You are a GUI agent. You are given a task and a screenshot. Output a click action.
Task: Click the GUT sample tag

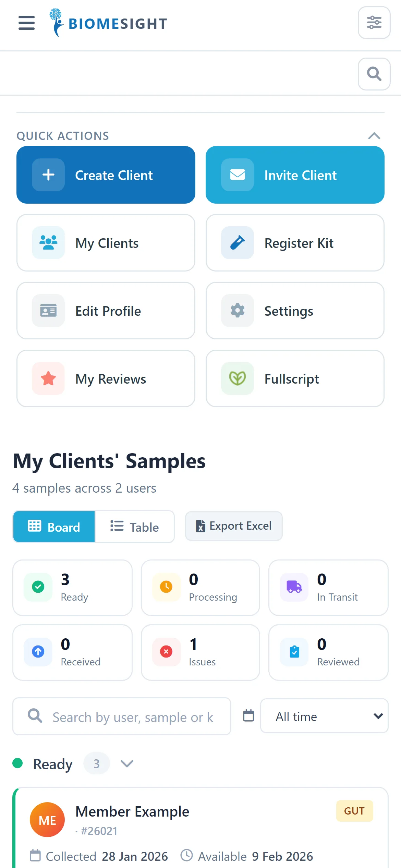coord(354,811)
